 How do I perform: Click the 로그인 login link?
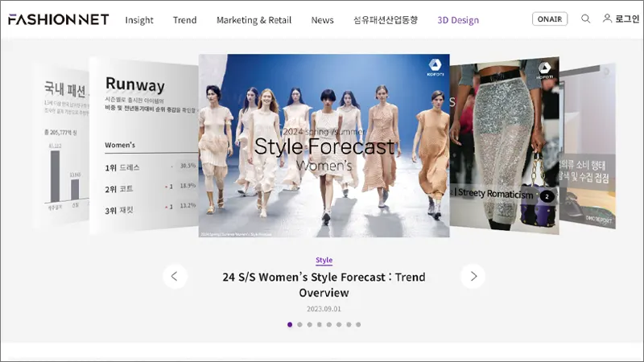click(627, 19)
